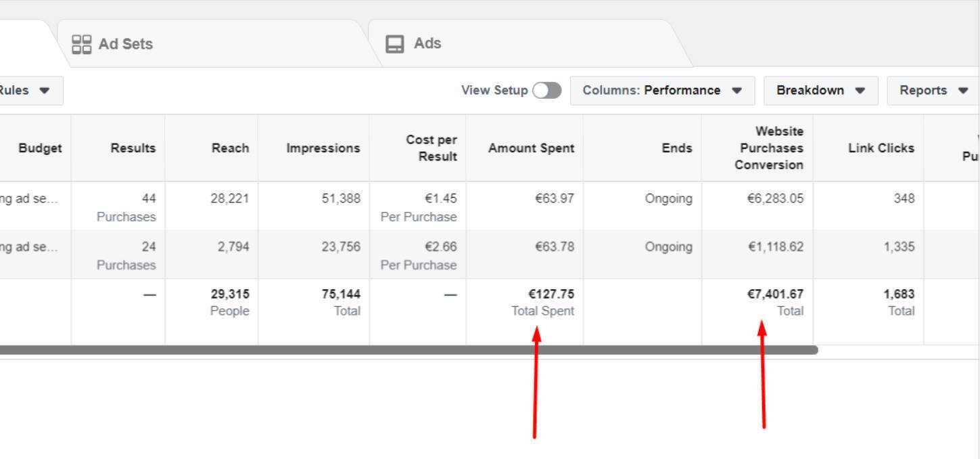Sort by Amount Spent column header
Screen dimensions: 980x459
[x=531, y=148]
